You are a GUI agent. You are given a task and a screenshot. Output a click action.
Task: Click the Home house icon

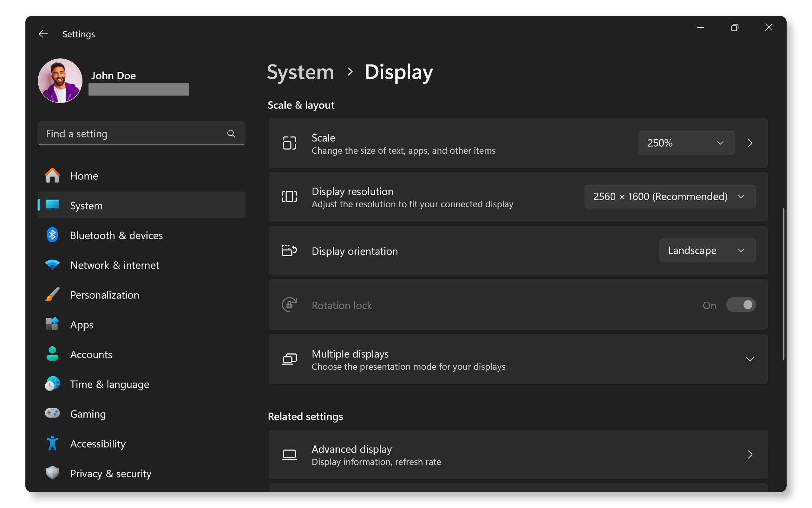point(52,175)
